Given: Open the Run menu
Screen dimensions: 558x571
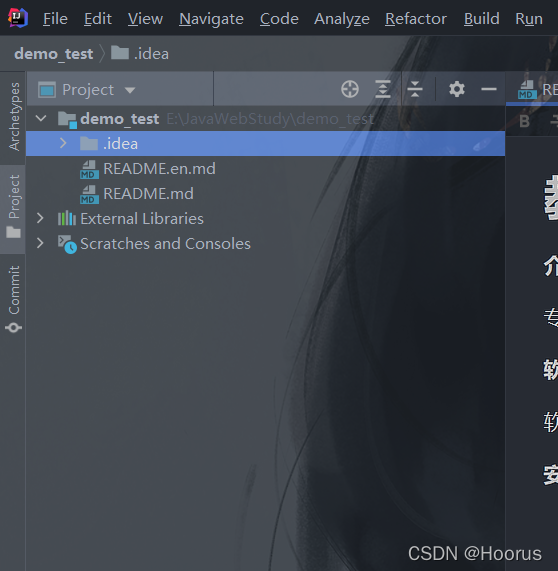Looking at the screenshot, I should point(529,19).
